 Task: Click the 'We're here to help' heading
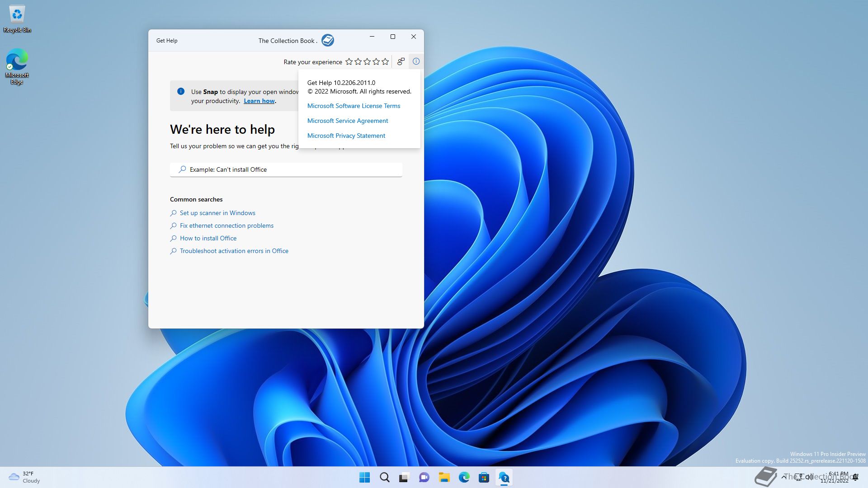click(x=222, y=129)
